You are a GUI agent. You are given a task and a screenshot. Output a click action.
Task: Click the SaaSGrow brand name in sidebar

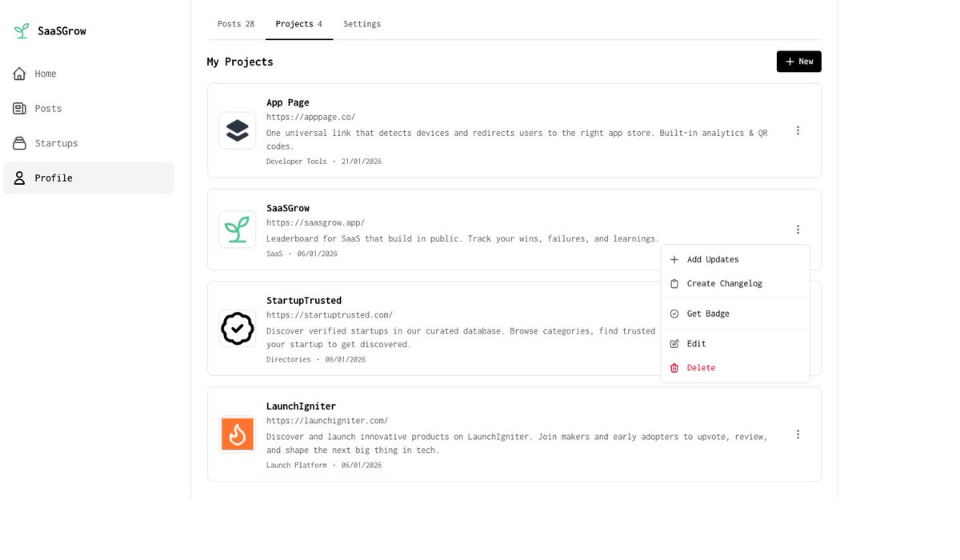62,31
